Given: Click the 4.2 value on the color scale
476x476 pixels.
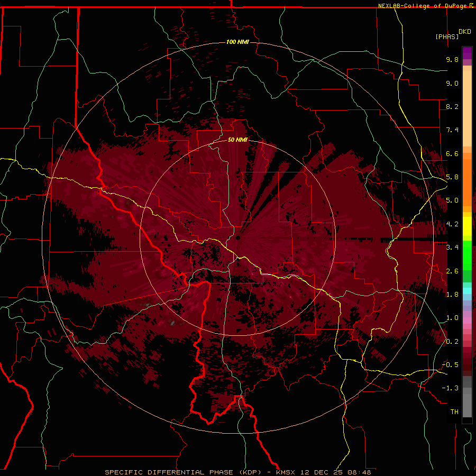Looking at the screenshot, I should pos(452,224).
